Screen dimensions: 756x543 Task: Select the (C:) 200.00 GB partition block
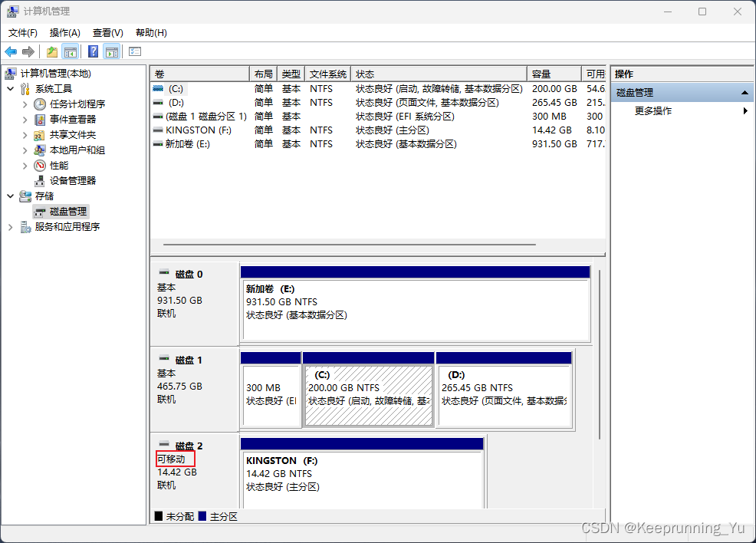point(368,390)
